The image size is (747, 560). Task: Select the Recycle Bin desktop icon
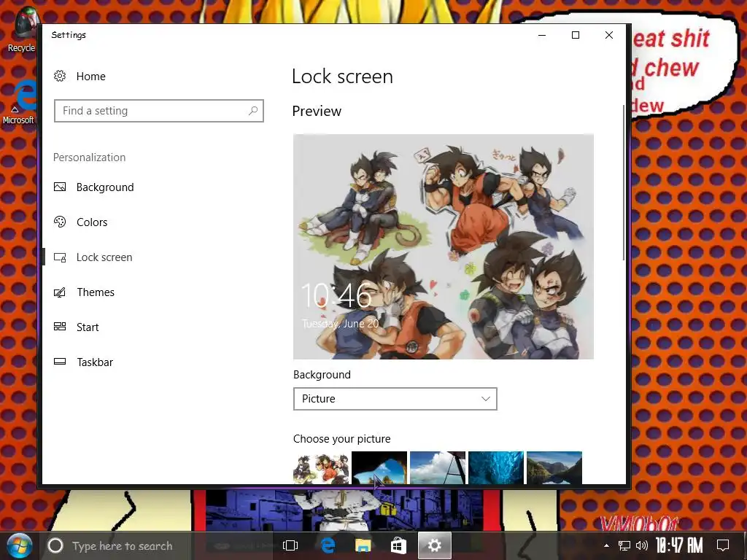(21, 29)
